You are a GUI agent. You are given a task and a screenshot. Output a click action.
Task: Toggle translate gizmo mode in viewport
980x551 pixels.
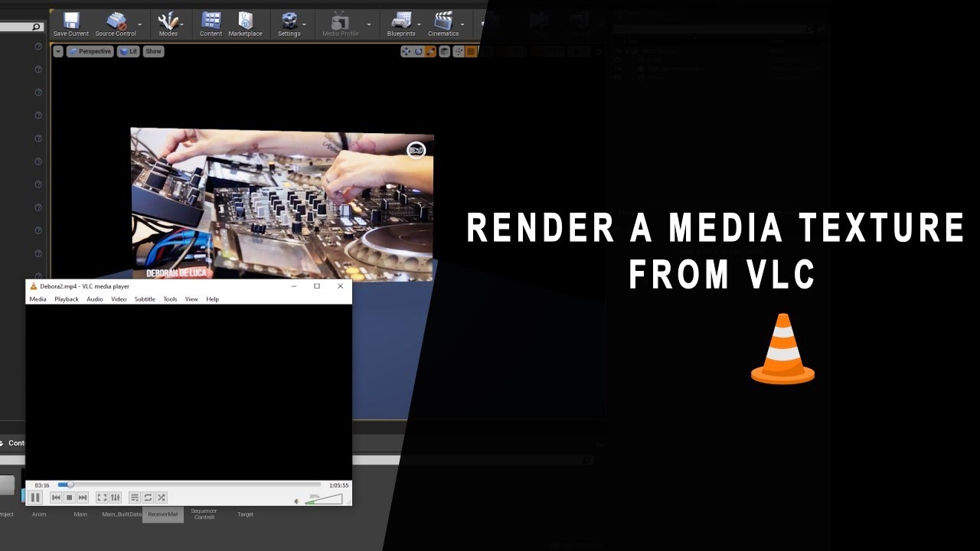coord(407,51)
